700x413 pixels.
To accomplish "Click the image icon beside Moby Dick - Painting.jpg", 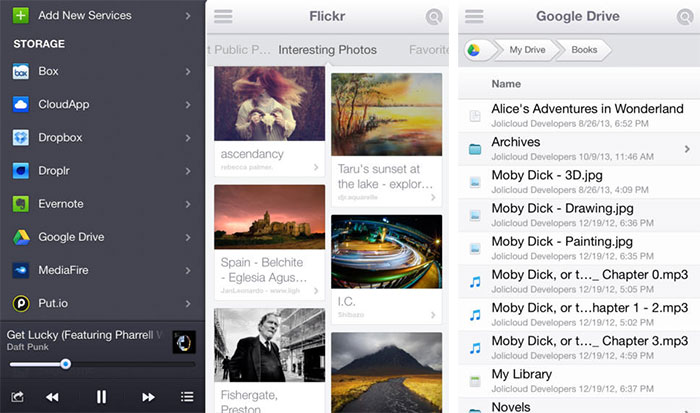I will [x=475, y=248].
